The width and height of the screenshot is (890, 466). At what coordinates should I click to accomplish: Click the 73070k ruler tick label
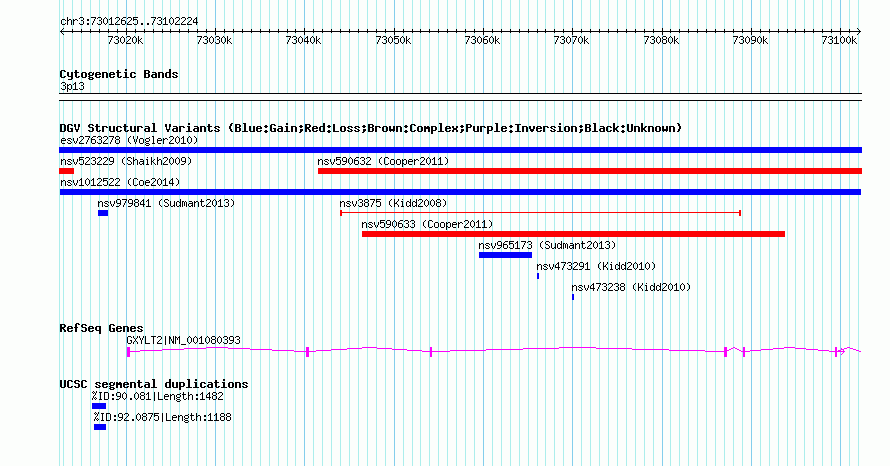572,40
